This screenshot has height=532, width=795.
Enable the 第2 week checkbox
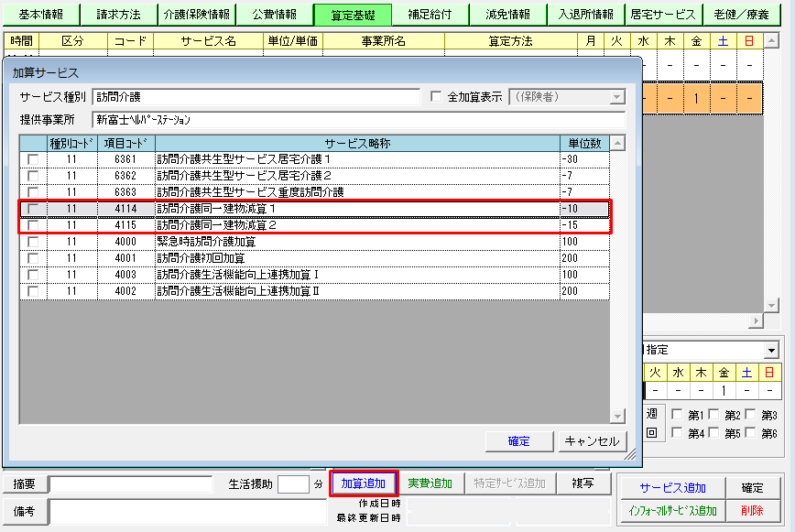[713, 415]
